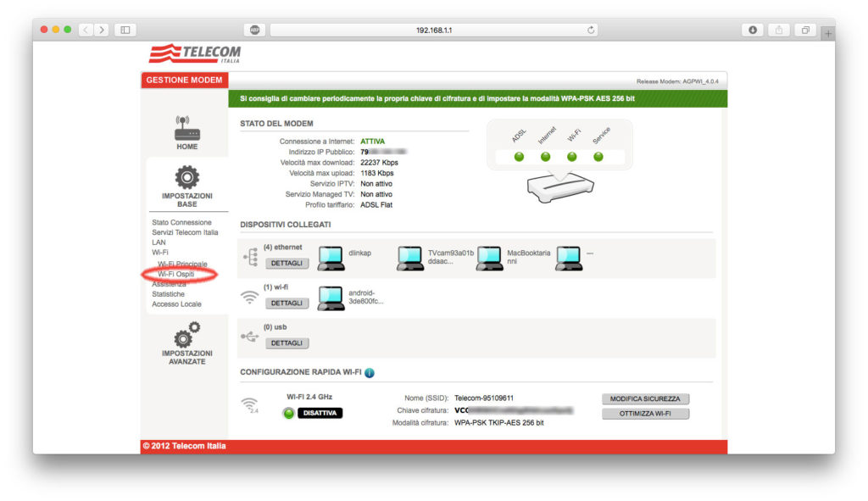Open Impostazioni Base gear icon
Viewport: 868px width, 501px height.
click(x=187, y=177)
